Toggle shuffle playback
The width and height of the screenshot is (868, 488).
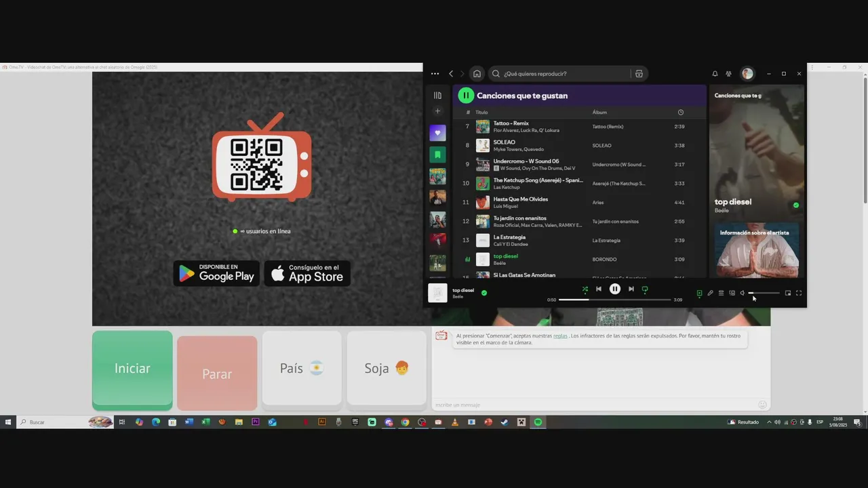585,289
